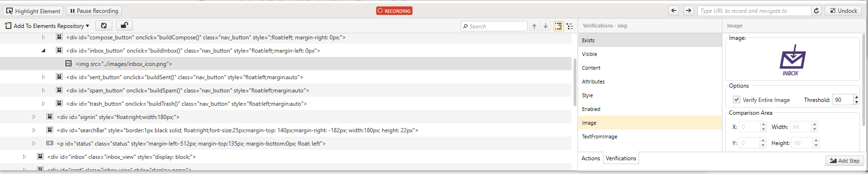
Task: Click the inbox image preview thumbnail
Action: click(792, 60)
